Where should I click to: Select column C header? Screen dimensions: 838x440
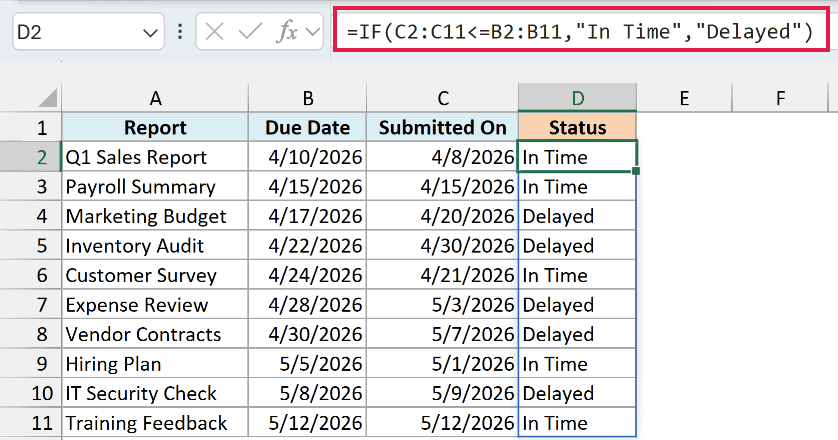click(x=443, y=98)
